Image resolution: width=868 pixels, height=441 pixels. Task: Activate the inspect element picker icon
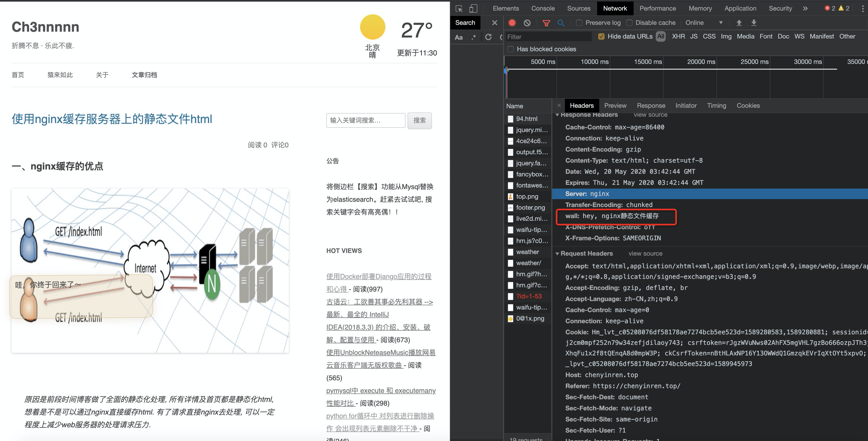(x=459, y=8)
